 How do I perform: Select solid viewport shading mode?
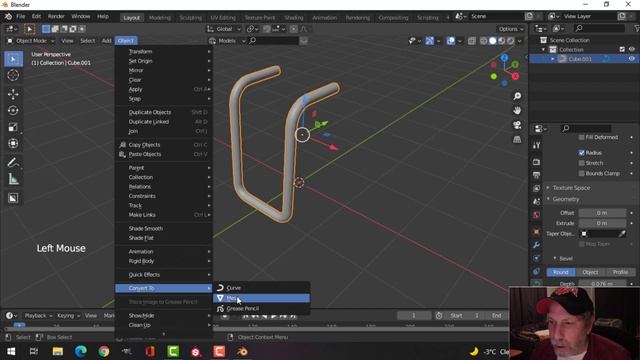tap(493, 41)
